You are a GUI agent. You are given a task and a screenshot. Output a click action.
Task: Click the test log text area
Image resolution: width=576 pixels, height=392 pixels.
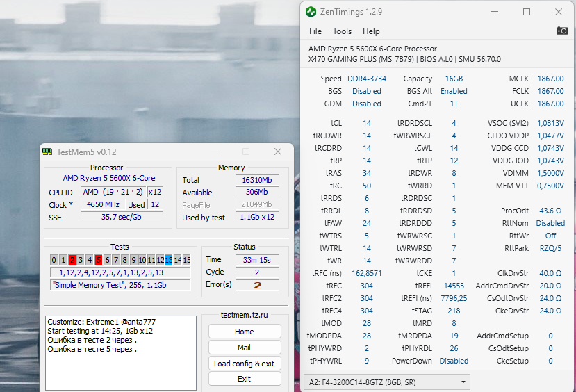coord(121,352)
